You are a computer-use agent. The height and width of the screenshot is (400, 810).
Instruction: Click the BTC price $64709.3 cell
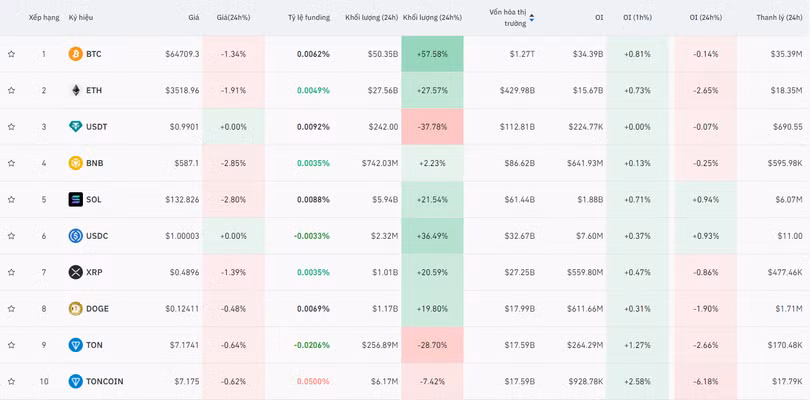coord(182,54)
